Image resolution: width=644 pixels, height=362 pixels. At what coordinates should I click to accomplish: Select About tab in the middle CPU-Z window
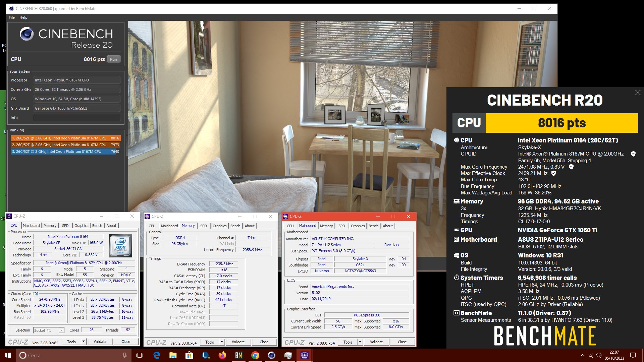click(x=250, y=226)
